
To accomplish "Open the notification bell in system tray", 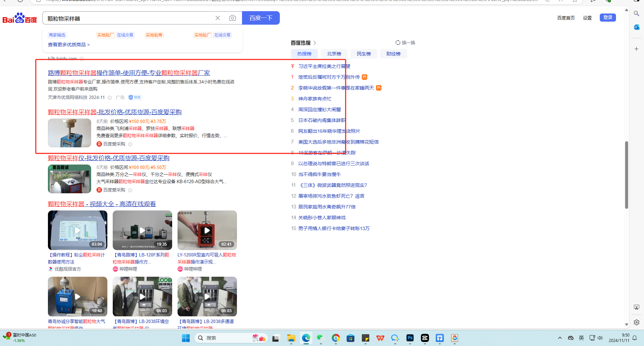I will pyautogui.click(x=635, y=338).
